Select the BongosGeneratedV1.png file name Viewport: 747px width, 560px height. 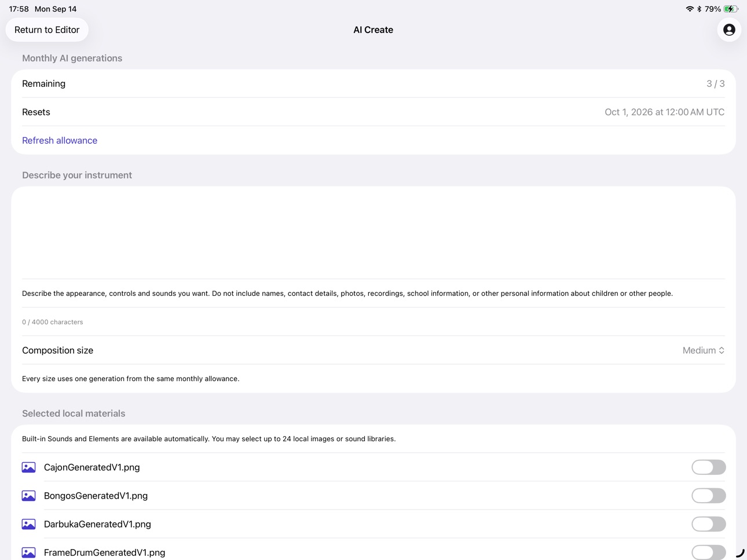96,496
